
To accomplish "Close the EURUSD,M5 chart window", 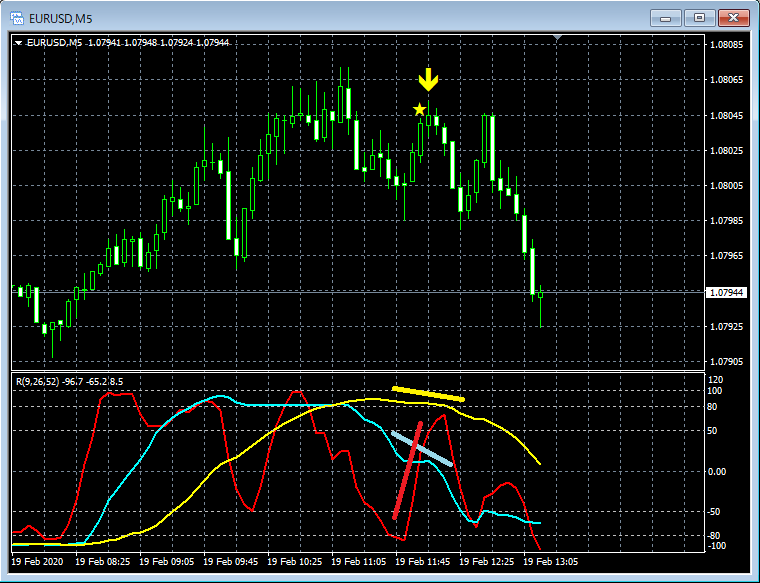I will click(x=733, y=18).
